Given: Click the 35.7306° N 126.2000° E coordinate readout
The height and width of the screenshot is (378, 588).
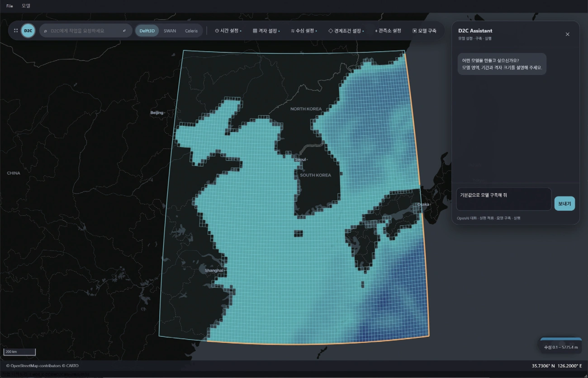Looking at the screenshot, I should coord(557,366).
